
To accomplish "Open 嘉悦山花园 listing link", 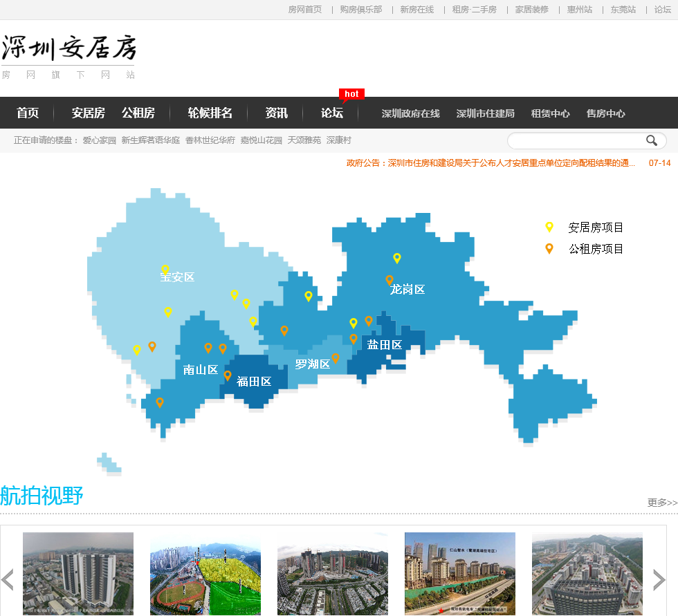I will click(262, 140).
